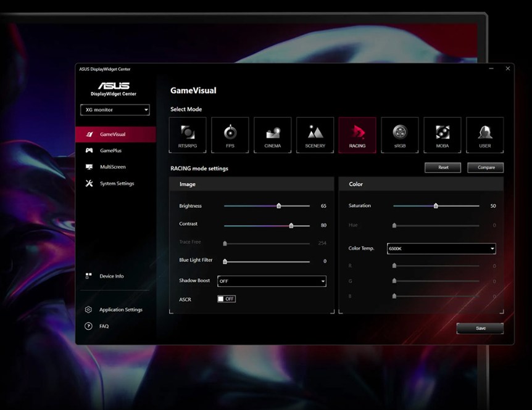Click the Reset button
532x410 pixels.
click(x=443, y=167)
